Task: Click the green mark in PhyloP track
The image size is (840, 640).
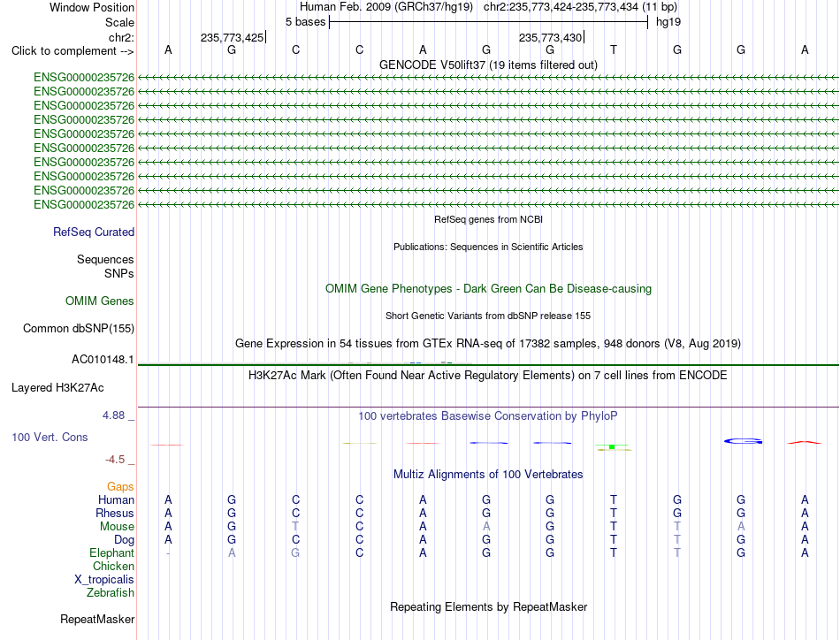Action: coord(612,446)
